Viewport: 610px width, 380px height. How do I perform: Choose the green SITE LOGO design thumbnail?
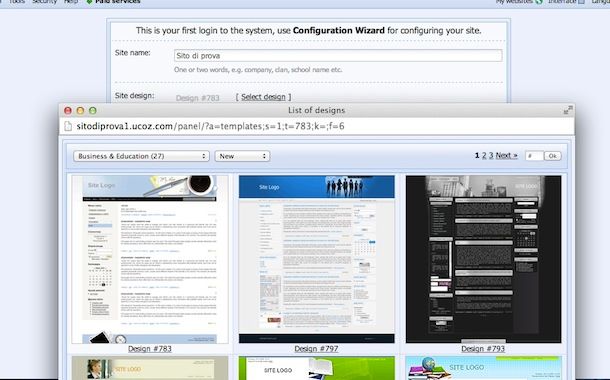(x=317, y=368)
